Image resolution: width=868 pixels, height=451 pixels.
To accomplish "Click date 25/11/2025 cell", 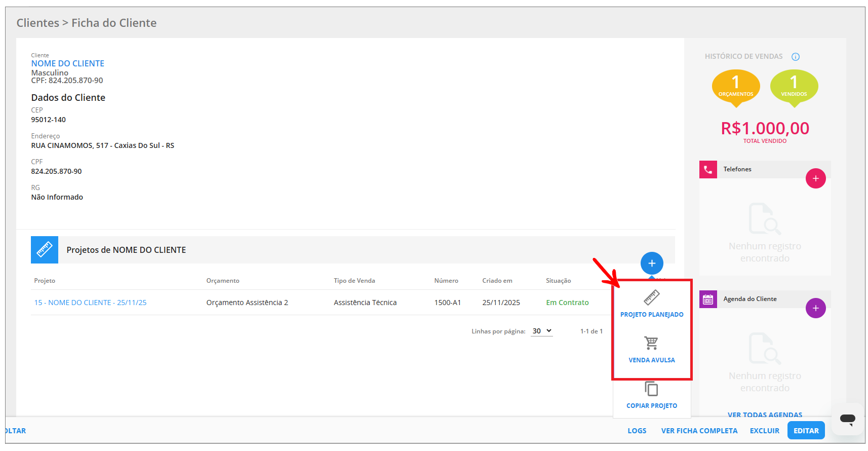I will click(x=501, y=303).
